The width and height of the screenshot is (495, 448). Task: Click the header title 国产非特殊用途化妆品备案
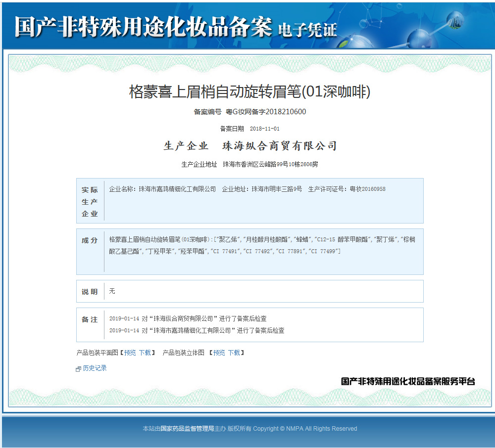(x=144, y=27)
